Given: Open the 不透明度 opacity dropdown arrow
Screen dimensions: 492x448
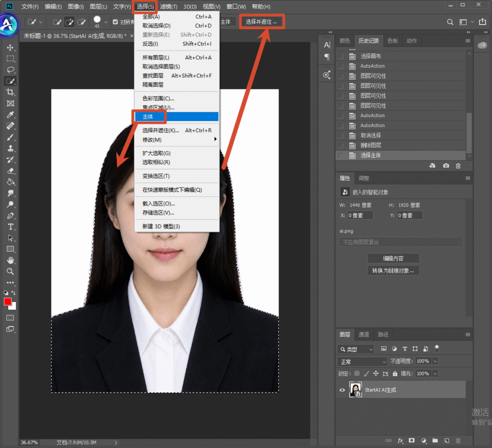Looking at the screenshot, I should 435,361.
